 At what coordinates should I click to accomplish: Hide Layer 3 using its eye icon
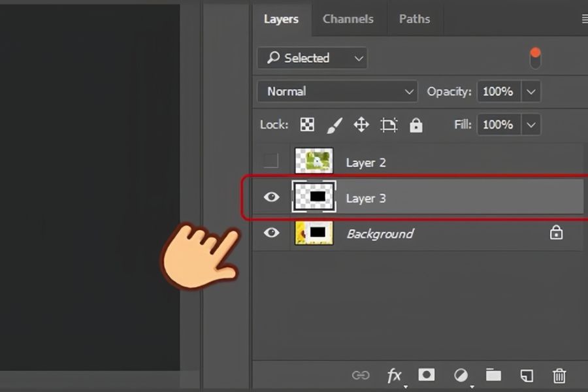[271, 197]
